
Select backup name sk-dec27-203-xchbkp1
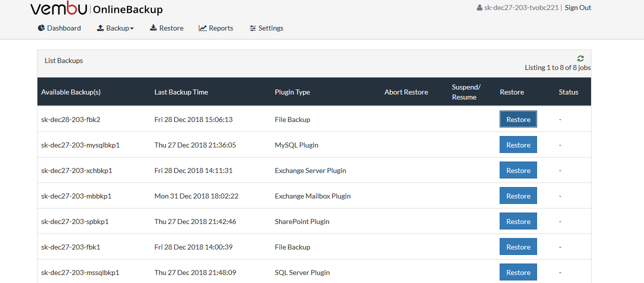[76, 170]
